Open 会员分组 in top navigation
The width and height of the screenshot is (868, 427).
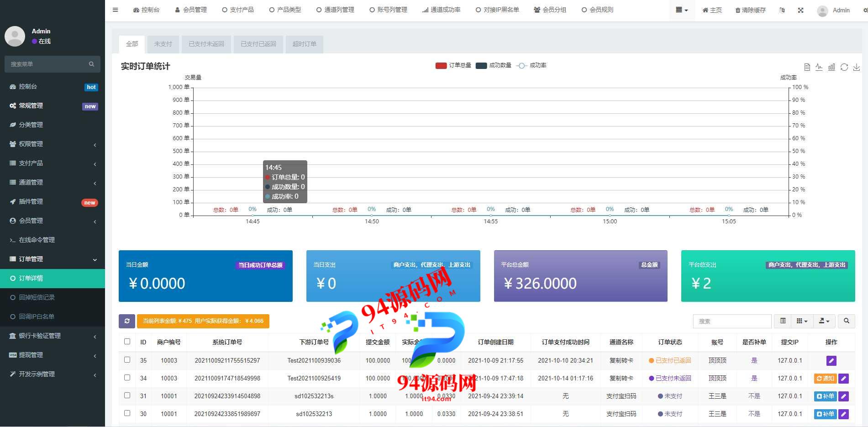(550, 10)
